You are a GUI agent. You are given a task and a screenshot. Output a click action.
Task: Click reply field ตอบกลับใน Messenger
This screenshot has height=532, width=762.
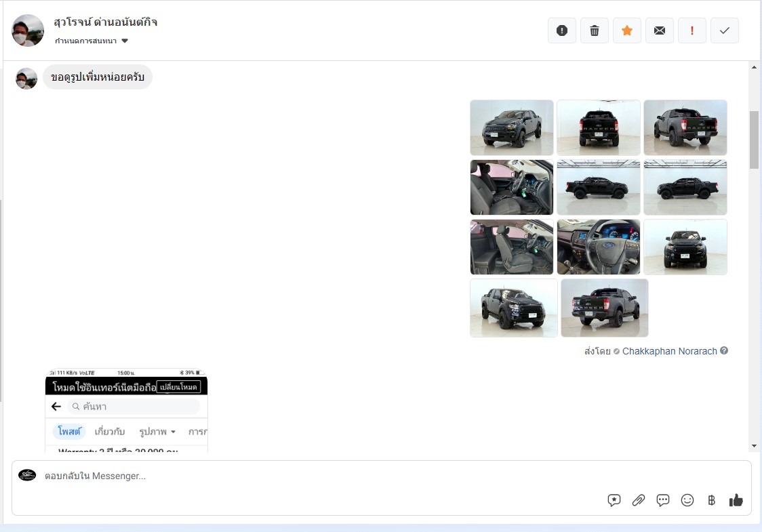tap(382, 476)
